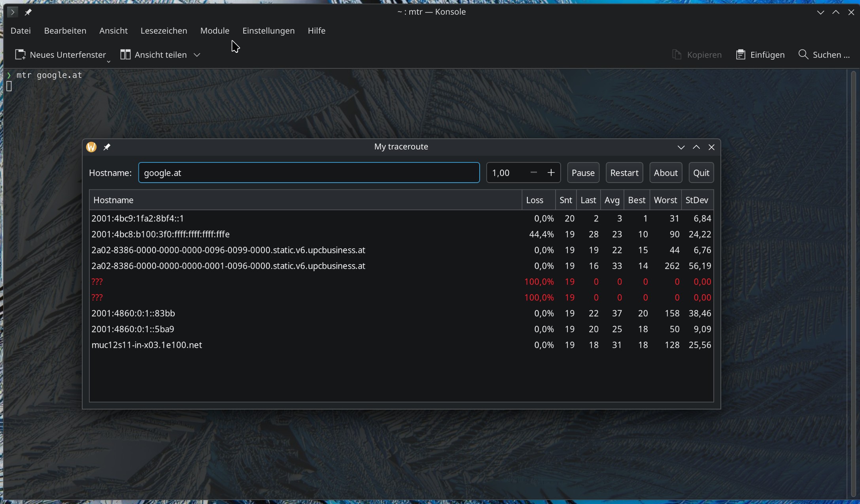Increase the interval with plus button

(x=551, y=173)
